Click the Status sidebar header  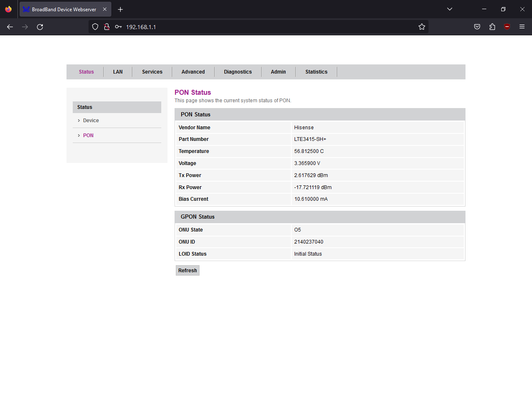[117, 107]
